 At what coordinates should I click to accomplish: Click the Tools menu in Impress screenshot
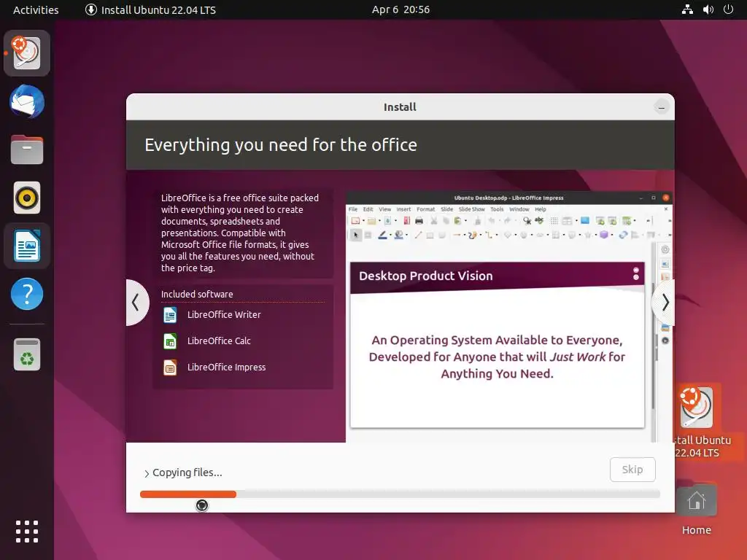point(497,209)
